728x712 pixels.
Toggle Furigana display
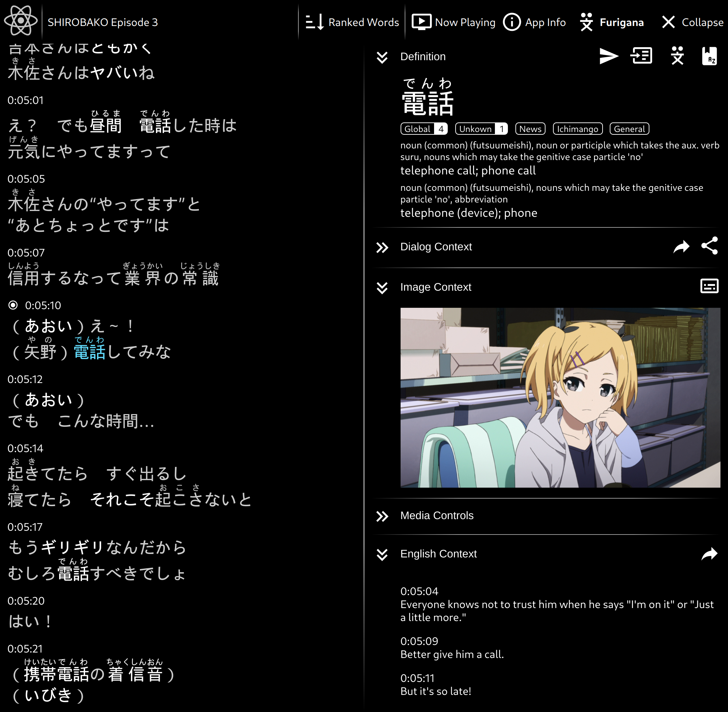pos(611,23)
